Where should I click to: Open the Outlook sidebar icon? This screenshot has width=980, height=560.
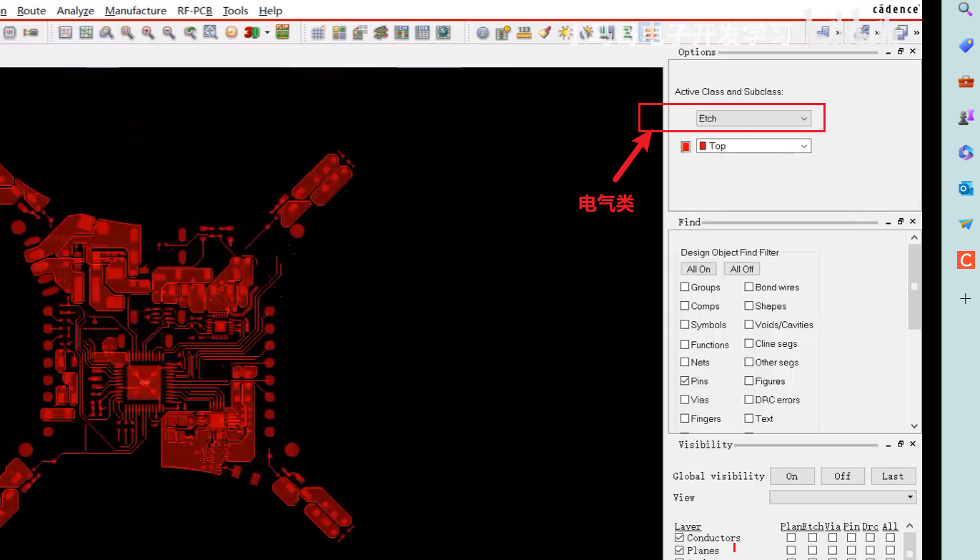coord(966,188)
